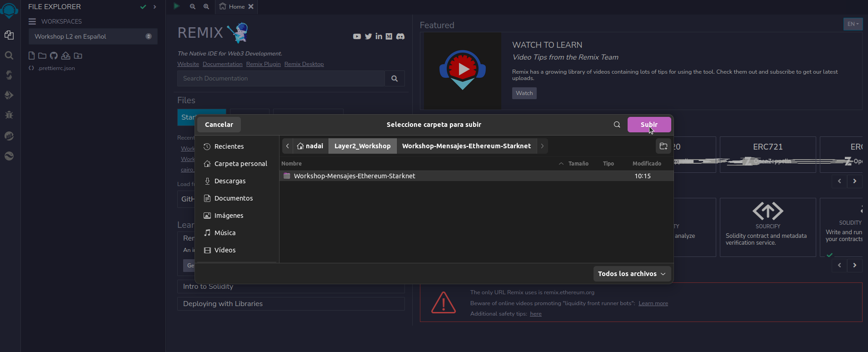Screen dimensions: 868x352
Task: Open Música in dialog sidebar
Action: pyautogui.click(x=237, y=233)
